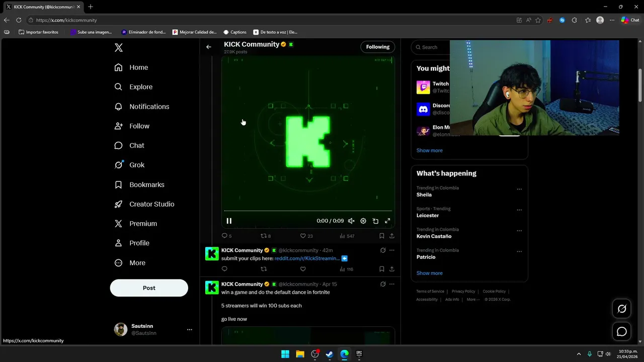
Task: Click the Post button
Action: click(149, 288)
